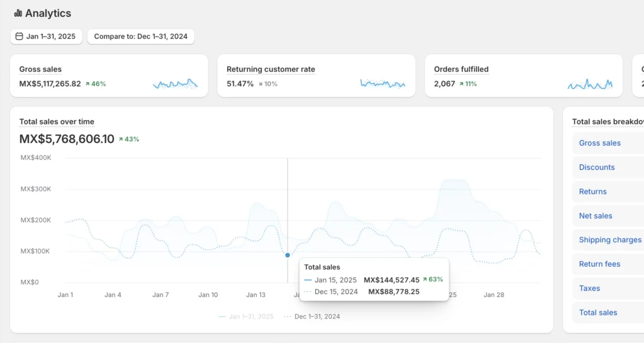Image resolution: width=644 pixels, height=343 pixels.
Task: Click the Jan 28 axis label
Action: coord(494,295)
